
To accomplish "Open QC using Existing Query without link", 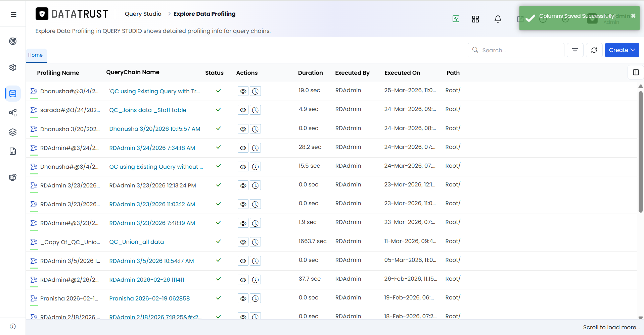I will (x=156, y=167).
